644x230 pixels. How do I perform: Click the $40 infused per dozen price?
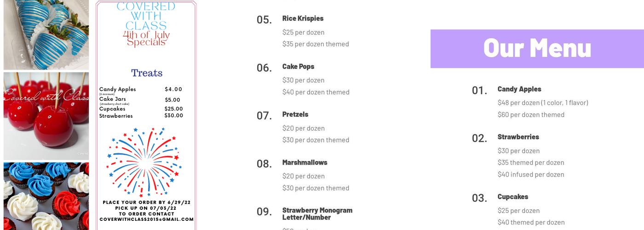[x=530, y=174]
